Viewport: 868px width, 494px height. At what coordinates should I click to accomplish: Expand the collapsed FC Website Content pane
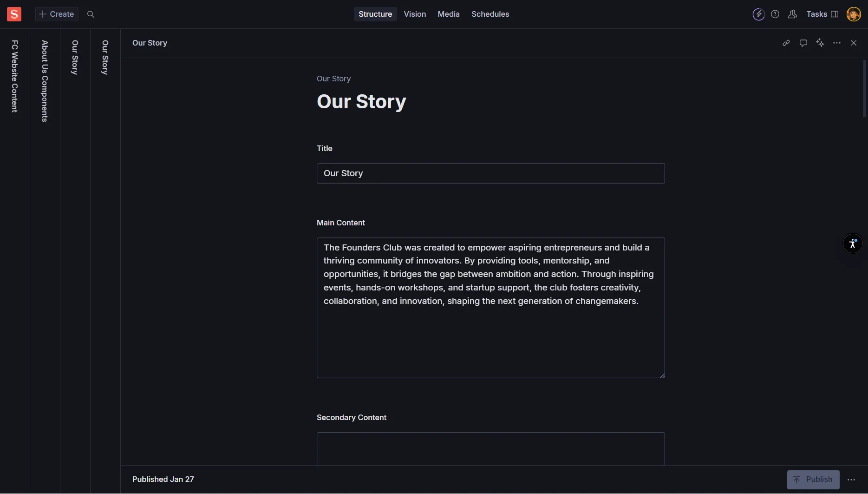click(15, 76)
